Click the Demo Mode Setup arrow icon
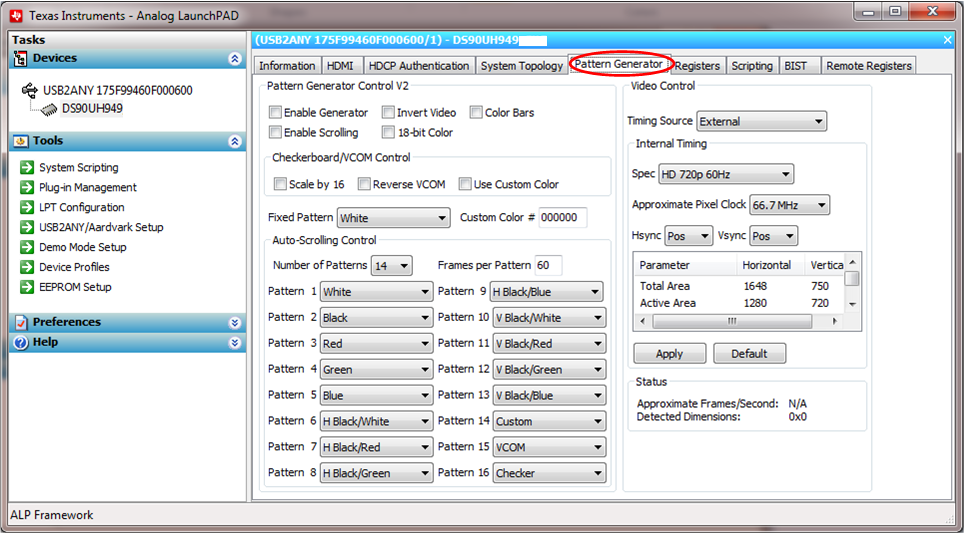The image size is (964, 533). 27,247
